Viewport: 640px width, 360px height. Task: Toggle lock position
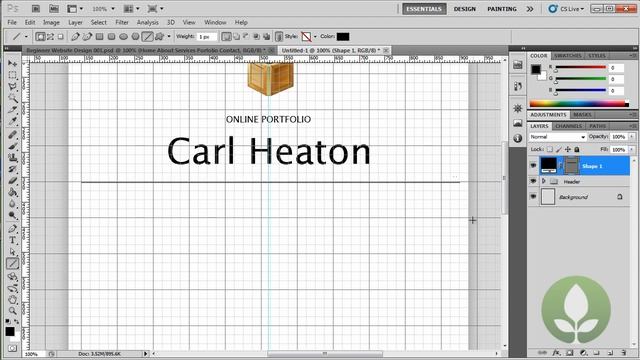568,149
